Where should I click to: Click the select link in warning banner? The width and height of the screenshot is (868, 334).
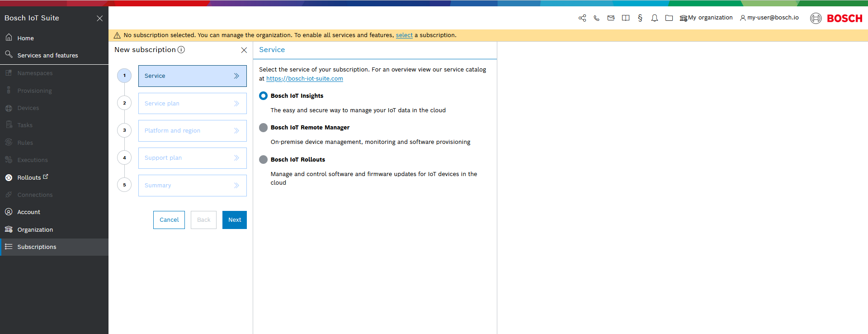(x=404, y=35)
